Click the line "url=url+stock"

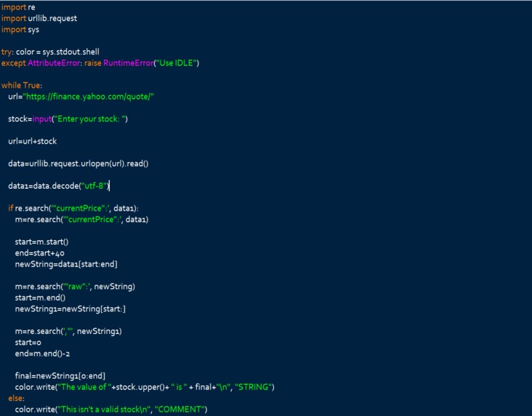coord(32,142)
